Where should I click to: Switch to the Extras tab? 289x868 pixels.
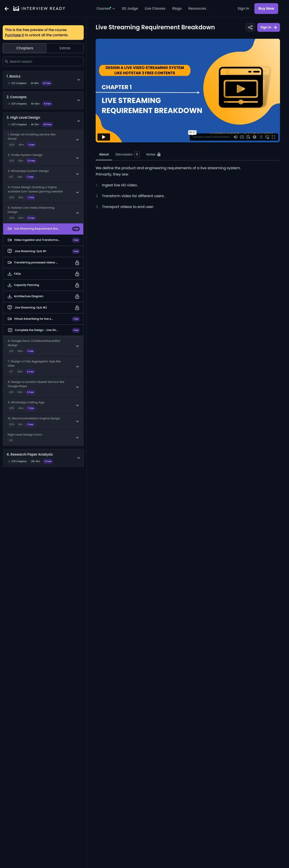pyautogui.click(x=65, y=48)
